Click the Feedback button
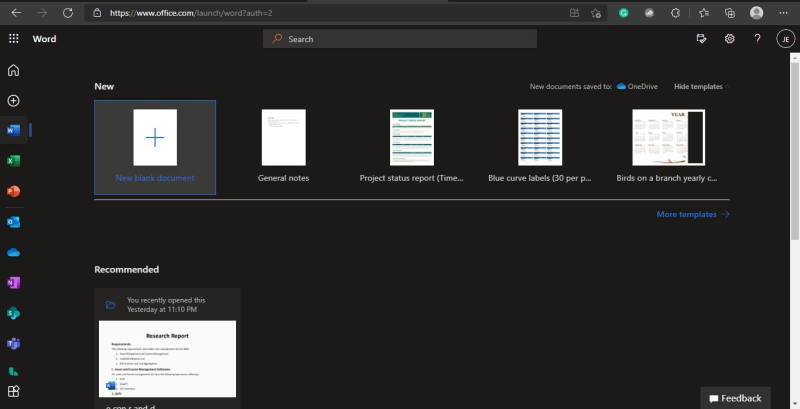Image resolution: width=800 pixels, height=409 pixels. pos(735,398)
